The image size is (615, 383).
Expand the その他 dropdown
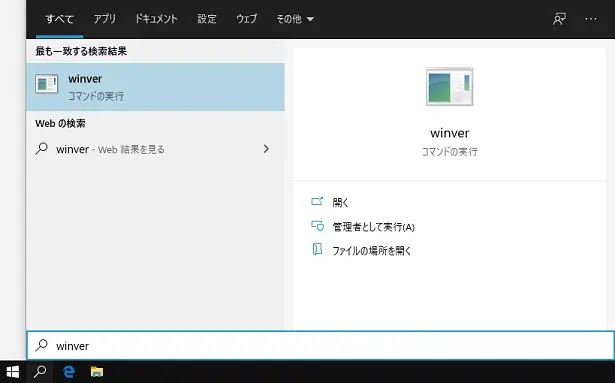tap(295, 19)
